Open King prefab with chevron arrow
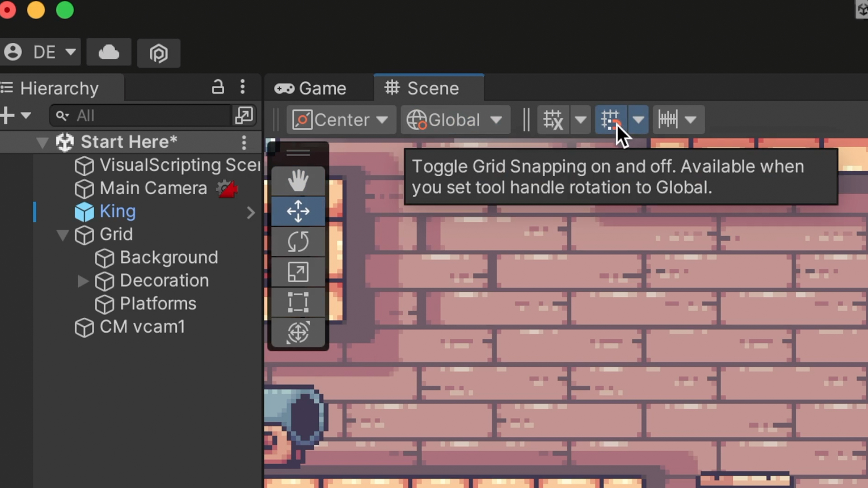This screenshot has height=488, width=868. [x=251, y=212]
